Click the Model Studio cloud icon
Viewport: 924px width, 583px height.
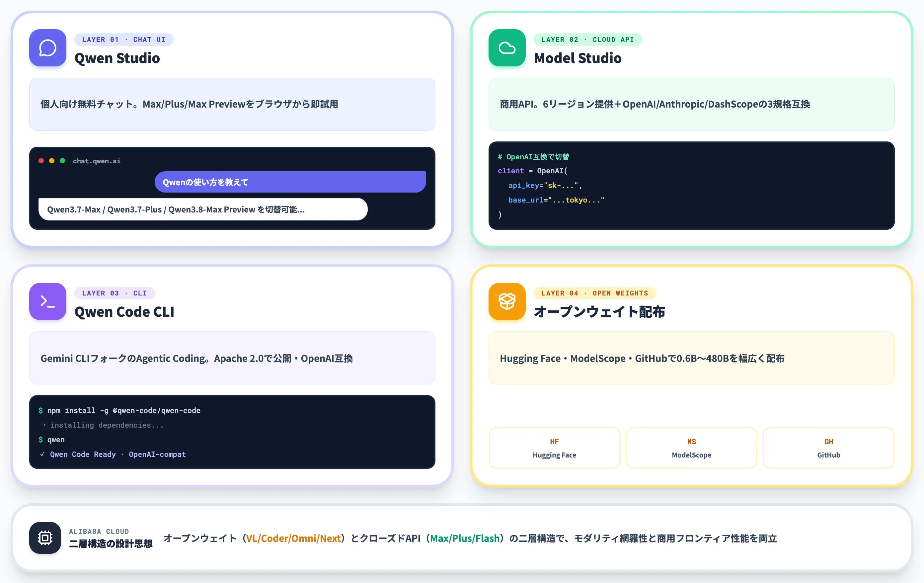coord(507,48)
